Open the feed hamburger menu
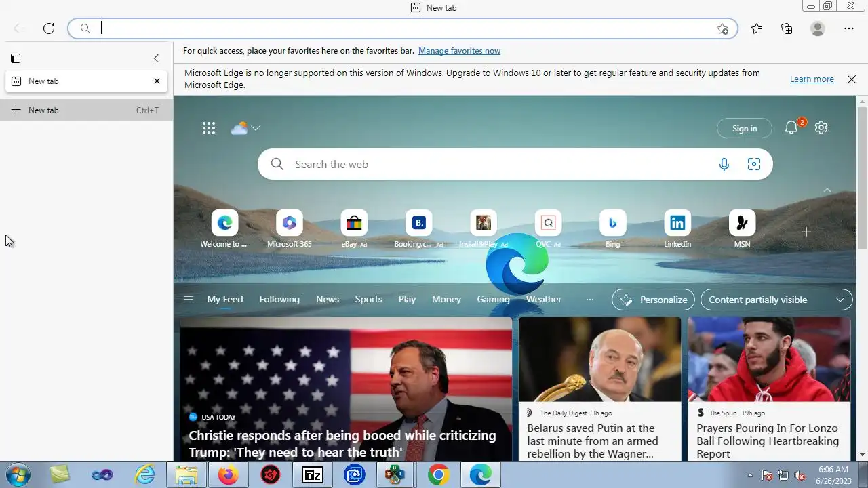This screenshot has height=488, width=868. (x=189, y=299)
